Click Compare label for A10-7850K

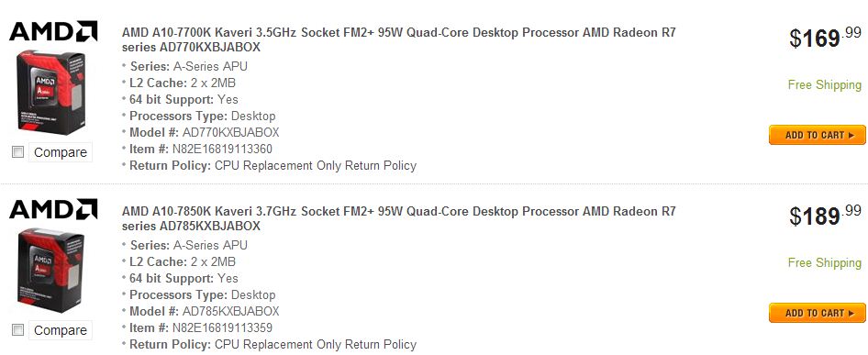(x=61, y=330)
